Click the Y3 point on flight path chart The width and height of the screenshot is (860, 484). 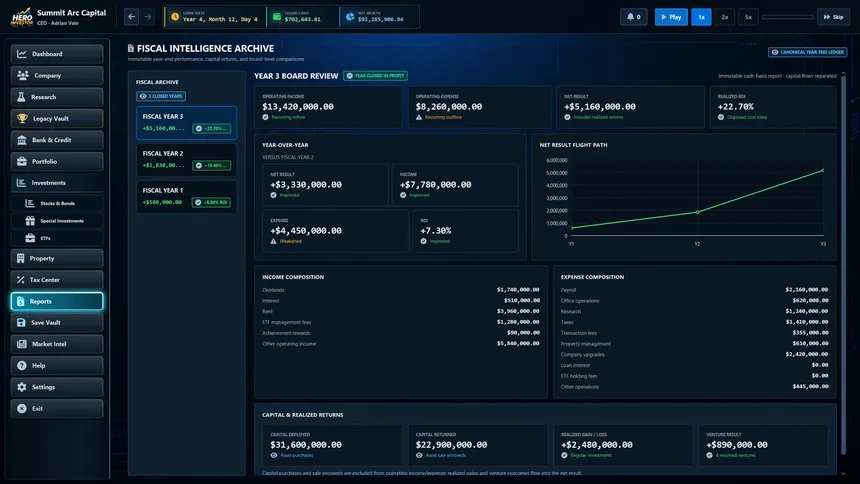[823, 171]
